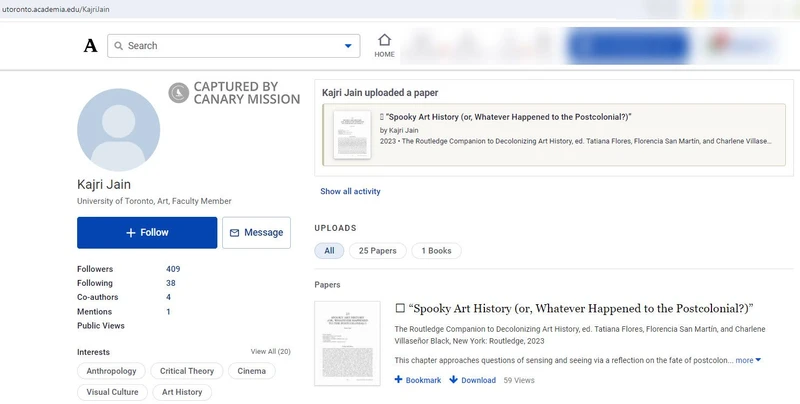800x404 pixels.
Task: Follow Kajri Jain
Action: (147, 233)
